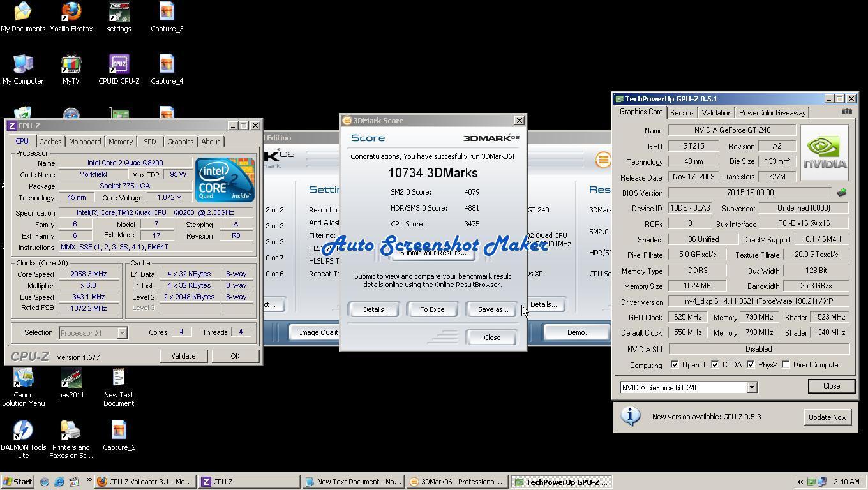Image resolution: width=868 pixels, height=490 pixels.
Task: Click GPU-Z Driver Version field
Action: 758,301
